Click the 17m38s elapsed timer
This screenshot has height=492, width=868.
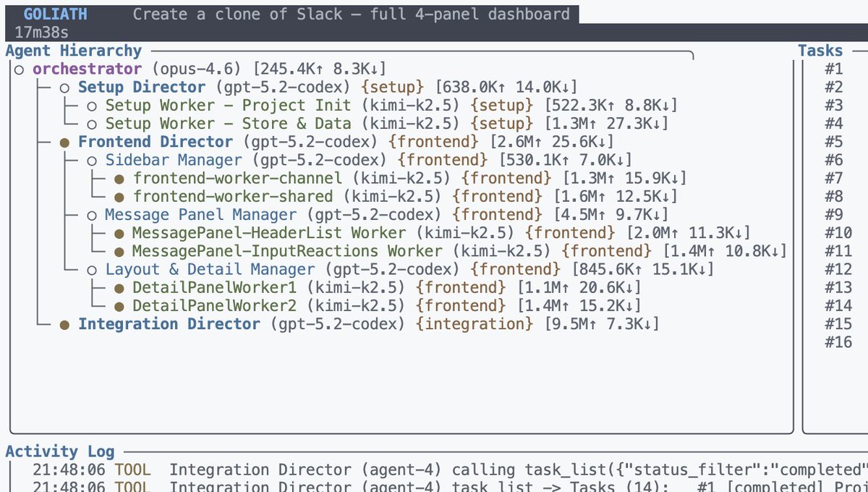point(41,33)
